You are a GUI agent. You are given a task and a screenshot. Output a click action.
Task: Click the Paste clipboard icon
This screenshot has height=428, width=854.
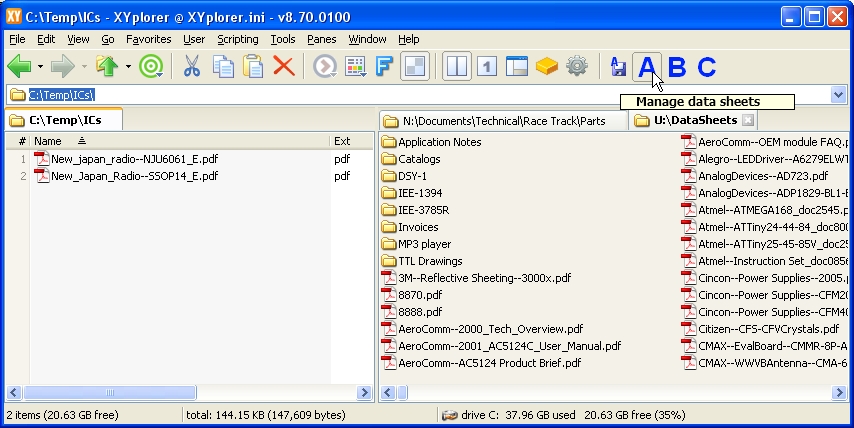(x=254, y=67)
